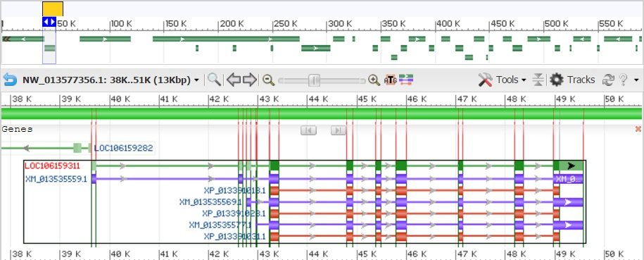The image size is (644, 260).
Task: Zoom to sequence with ATG icon
Action: [x=390, y=80]
